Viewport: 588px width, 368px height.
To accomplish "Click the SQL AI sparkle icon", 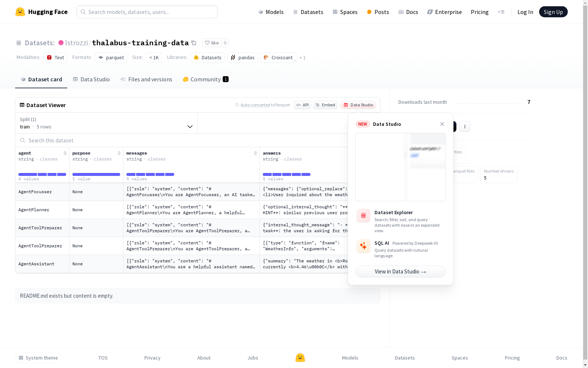I will pos(363,246).
